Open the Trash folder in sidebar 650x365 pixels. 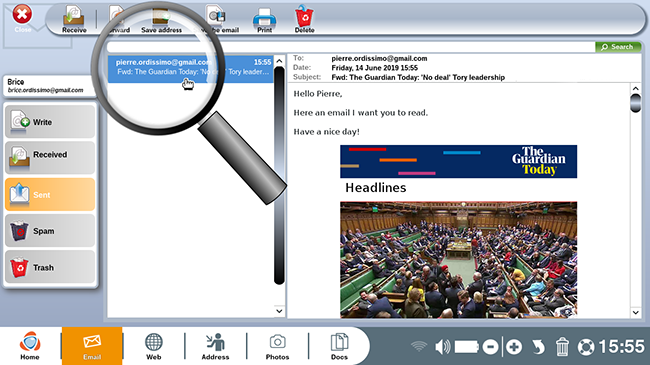[50, 267]
